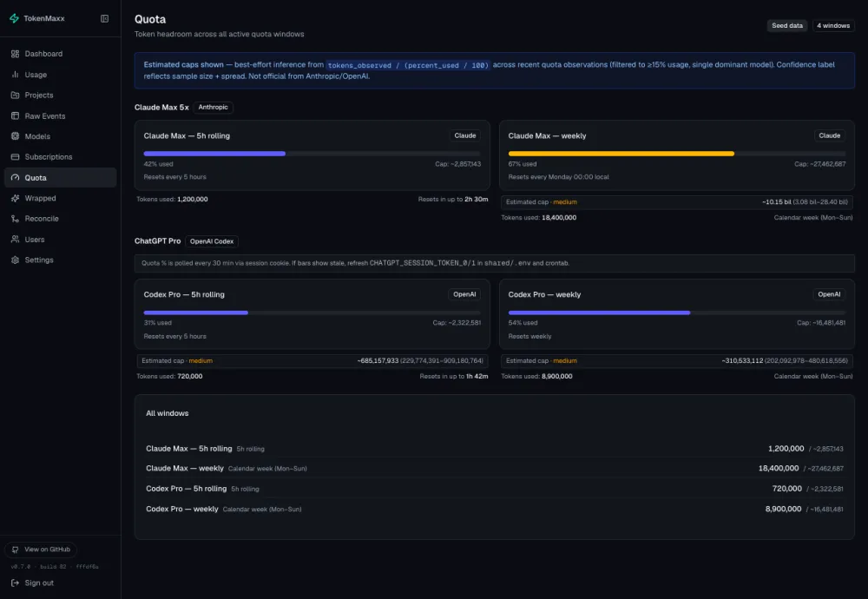Select Subscriptions in sidebar
This screenshot has height=599, width=868.
pyautogui.click(x=61, y=156)
